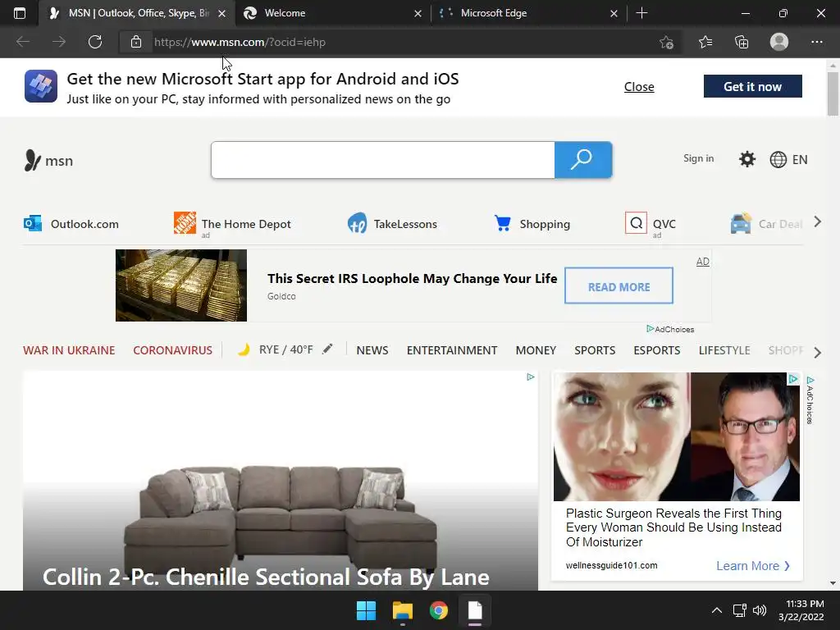Click inside the MSN search box

pyautogui.click(x=382, y=160)
